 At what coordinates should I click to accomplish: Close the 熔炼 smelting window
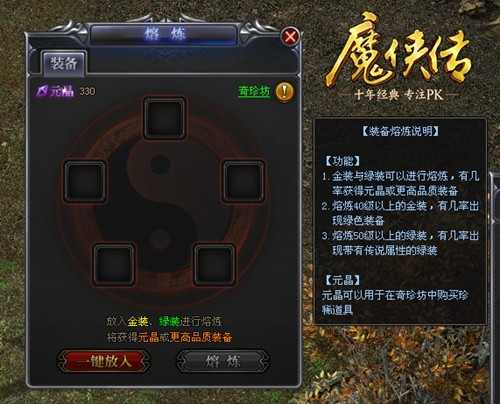point(290,36)
